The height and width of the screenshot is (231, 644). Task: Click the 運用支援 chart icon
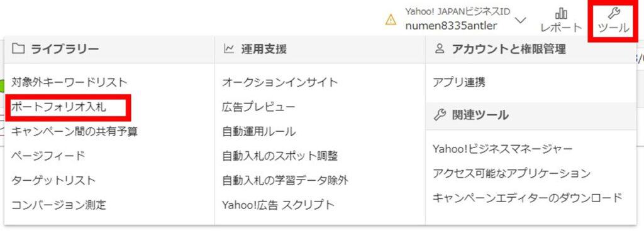[x=228, y=49]
